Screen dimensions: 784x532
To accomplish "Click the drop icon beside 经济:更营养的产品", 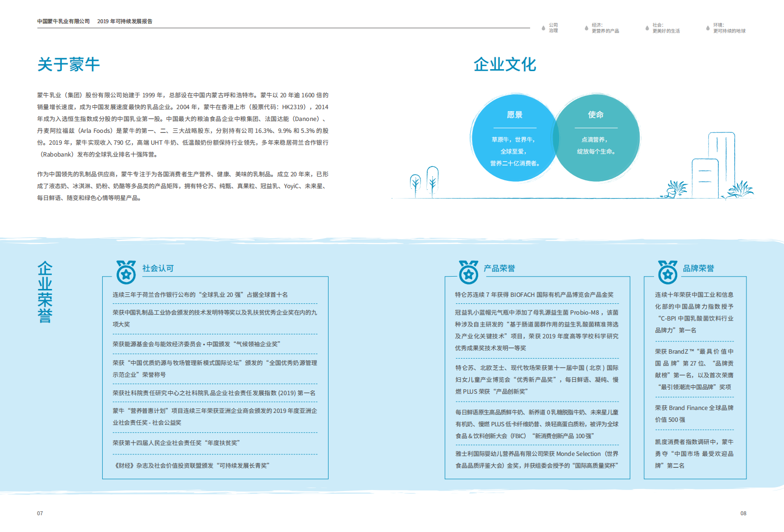I will click(x=586, y=28).
